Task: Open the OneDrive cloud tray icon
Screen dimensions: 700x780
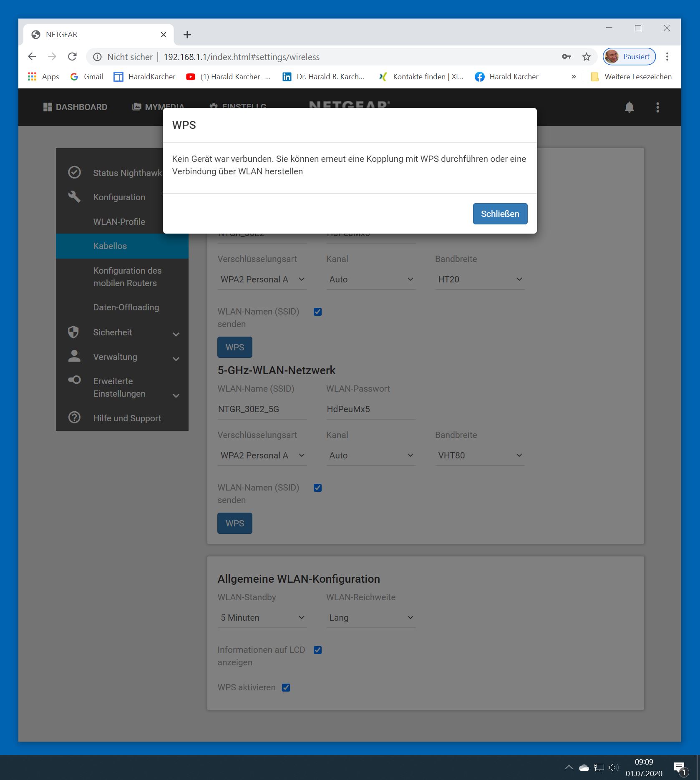Action: 584,767
